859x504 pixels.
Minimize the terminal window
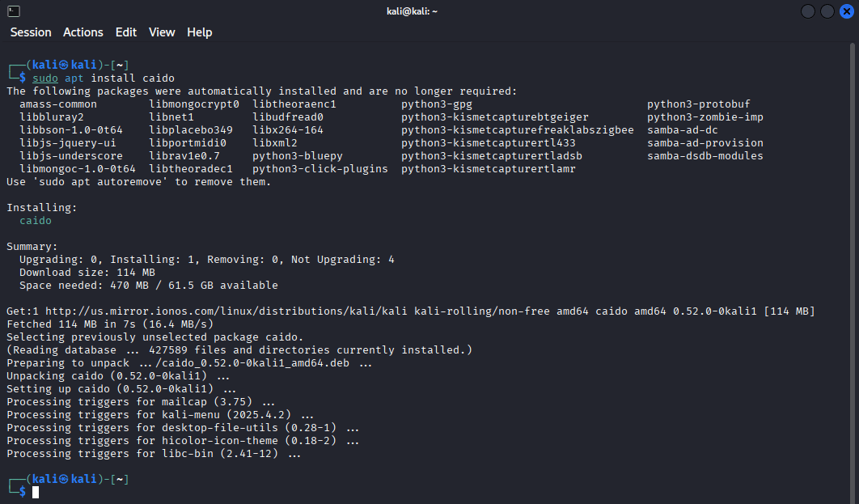[806, 11]
